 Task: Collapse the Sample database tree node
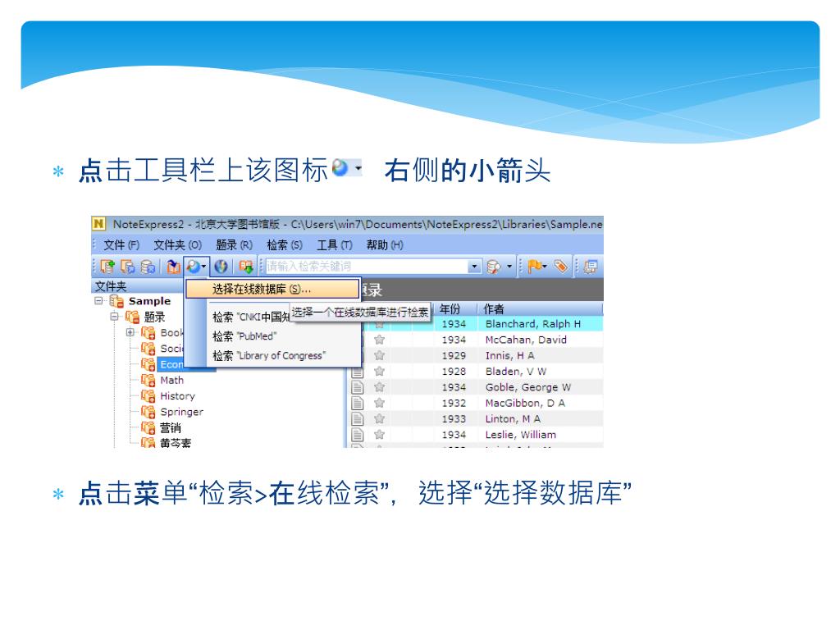[98, 300]
